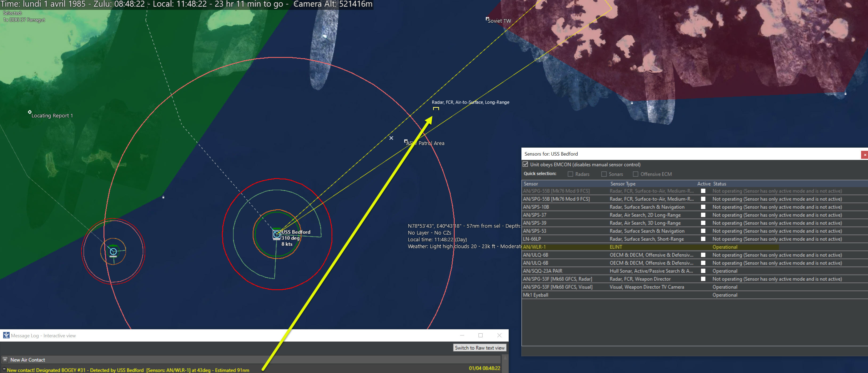868x373 pixels.
Task: Click the DDG 37 Farragut ship icon
Action: coord(113,252)
